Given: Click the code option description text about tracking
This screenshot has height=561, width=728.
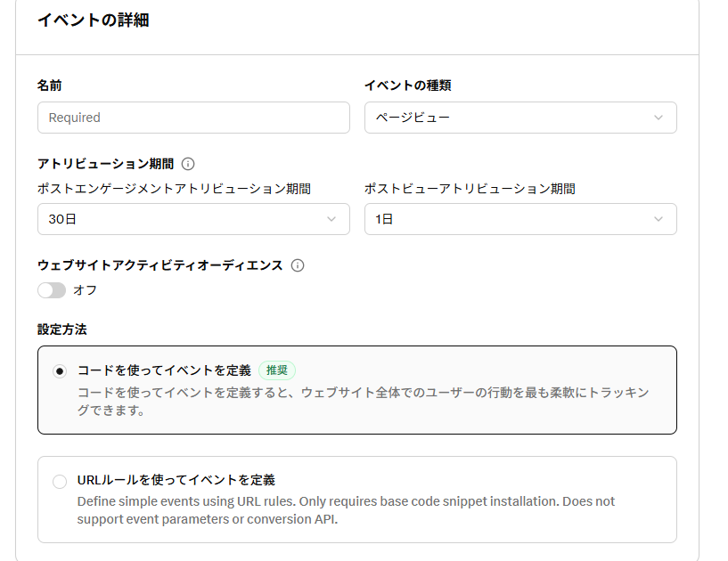Looking at the screenshot, I should click(x=363, y=402).
